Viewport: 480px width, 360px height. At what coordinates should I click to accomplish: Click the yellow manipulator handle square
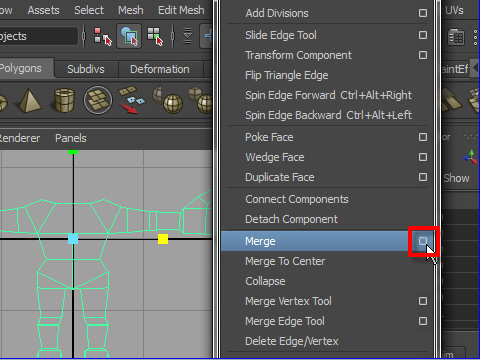tap(163, 239)
